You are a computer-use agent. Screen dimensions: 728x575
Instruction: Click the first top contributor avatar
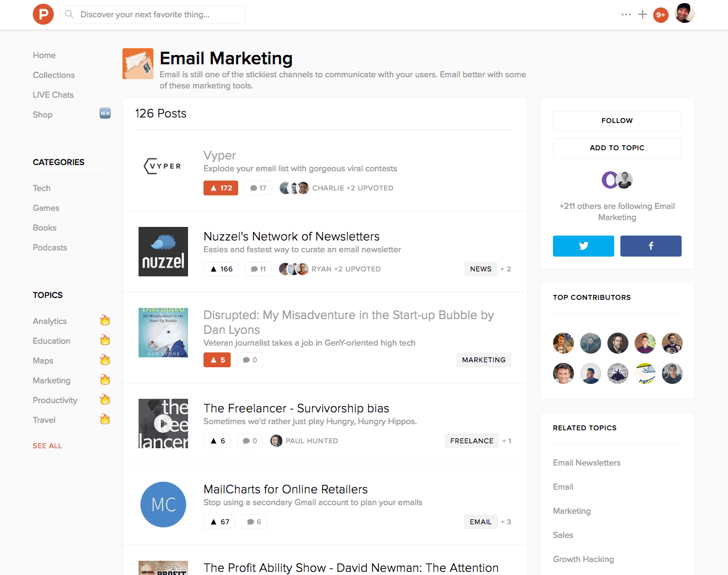563,343
